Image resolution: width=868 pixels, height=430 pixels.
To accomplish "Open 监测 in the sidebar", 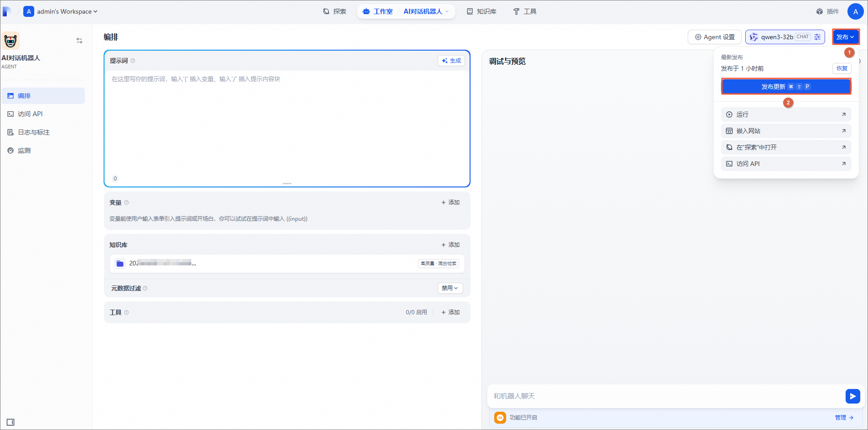I will pyautogui.click(x=43, y=150).
